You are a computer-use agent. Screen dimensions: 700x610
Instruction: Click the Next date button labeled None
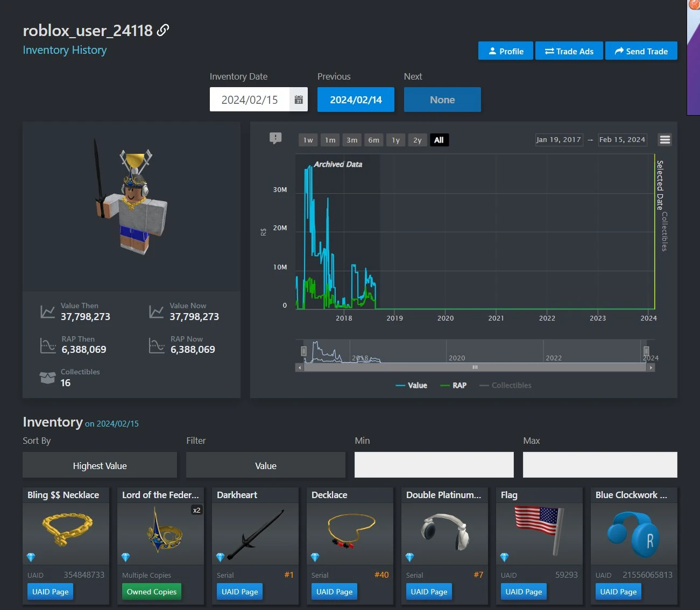coord(442,100)
